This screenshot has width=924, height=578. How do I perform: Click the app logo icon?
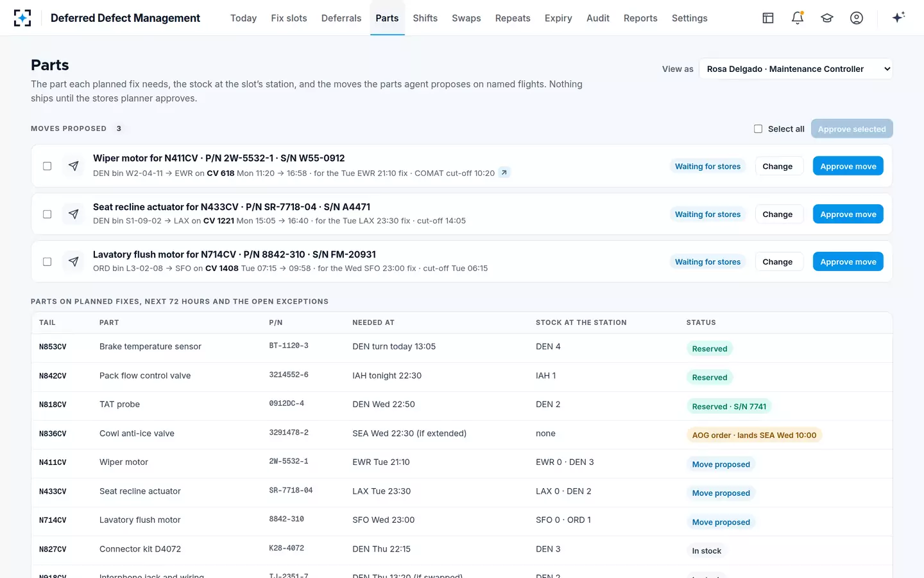pyautogui.click(x=22, y=18)
